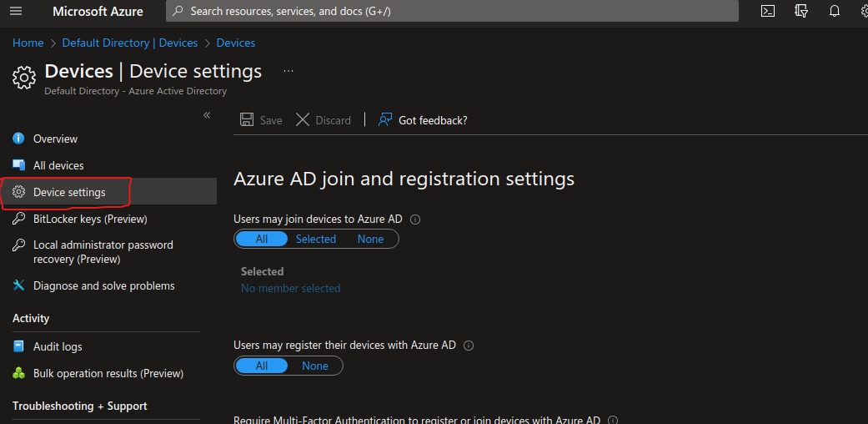
Task: Click the search magnifier icon
Action: pyautogui.click(x=178, y=11)
